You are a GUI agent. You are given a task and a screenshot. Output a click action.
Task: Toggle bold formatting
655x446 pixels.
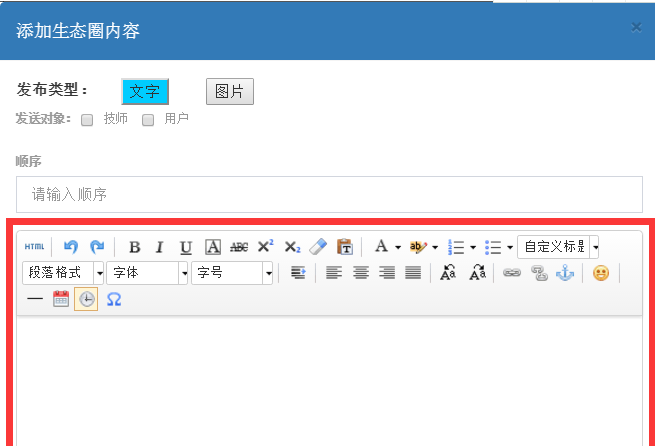click(x=134, y=247)
